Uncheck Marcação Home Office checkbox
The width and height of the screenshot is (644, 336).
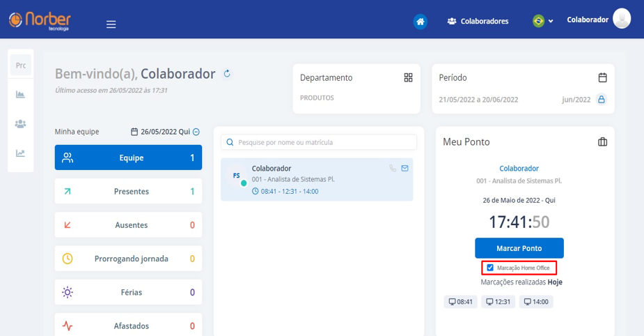click(490, 268)
